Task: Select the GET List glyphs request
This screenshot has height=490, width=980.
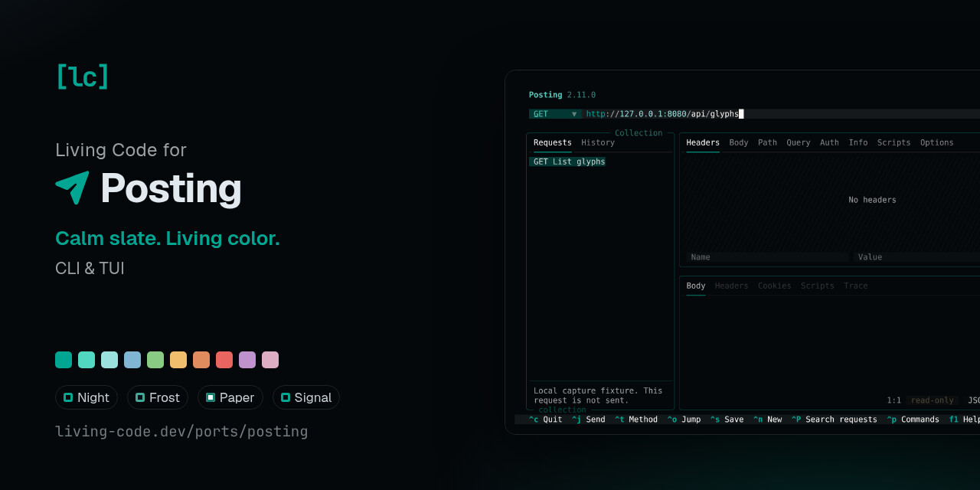Action: tap(567, 162)
